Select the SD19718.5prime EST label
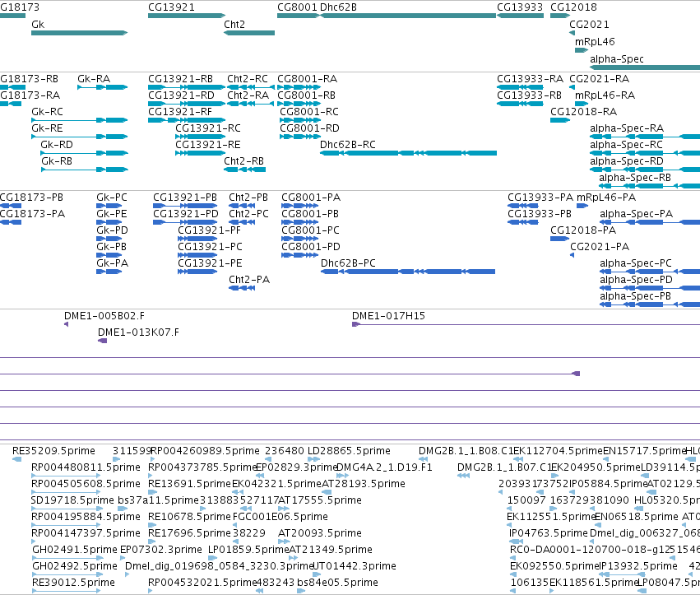 click(x=72, y=500)
